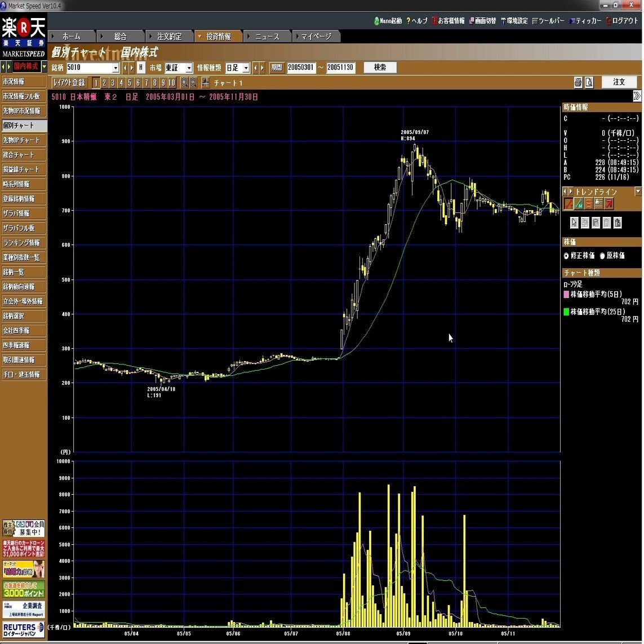Click the delete-all trendlines icon
The height and width of the screenshot is (644, 644).
(618, 223)
